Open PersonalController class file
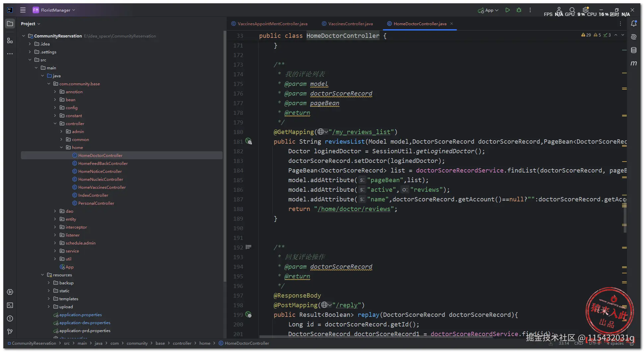The height and width of the screenshot is (352, 644). tap(96, 203)
